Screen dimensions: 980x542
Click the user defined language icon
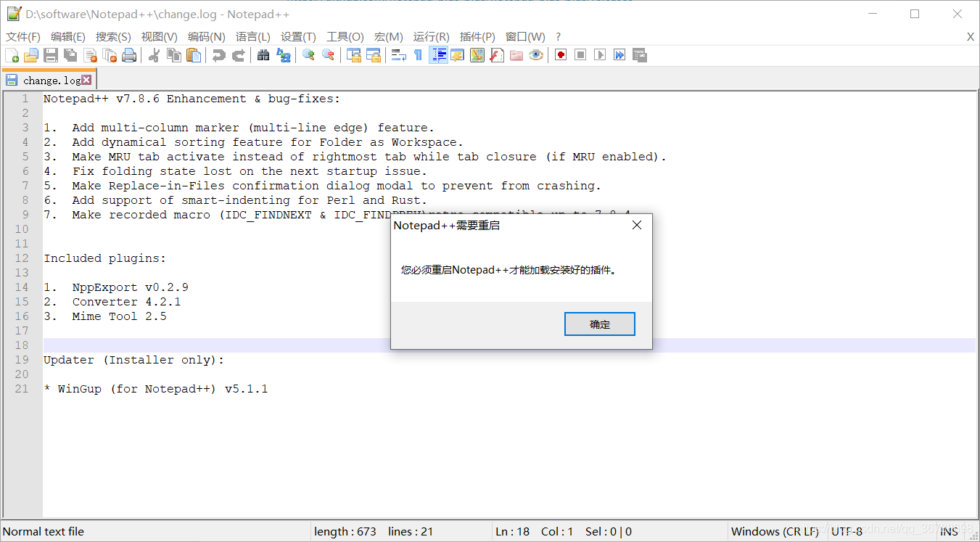click(457, 55)
